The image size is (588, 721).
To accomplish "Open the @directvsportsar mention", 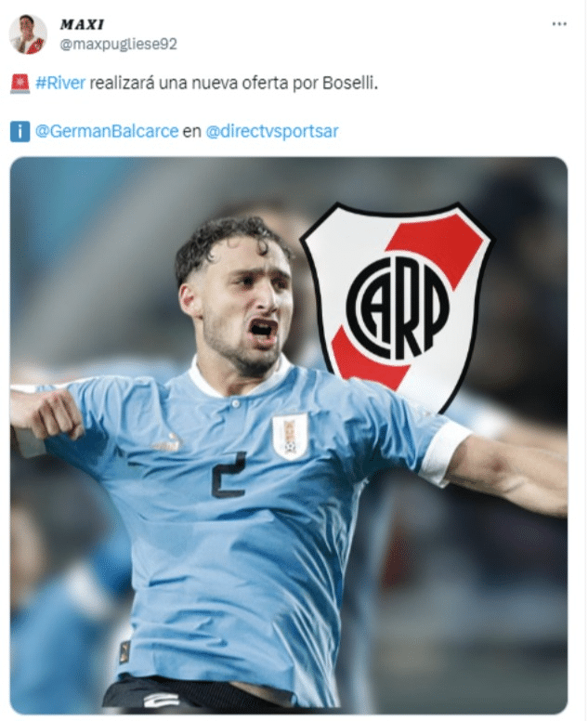I will [x=271, y=132].
